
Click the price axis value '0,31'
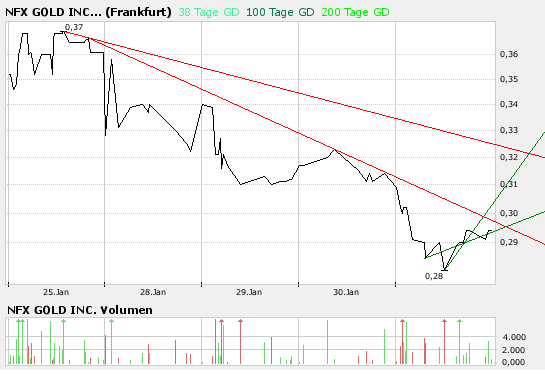coord(509,184)
